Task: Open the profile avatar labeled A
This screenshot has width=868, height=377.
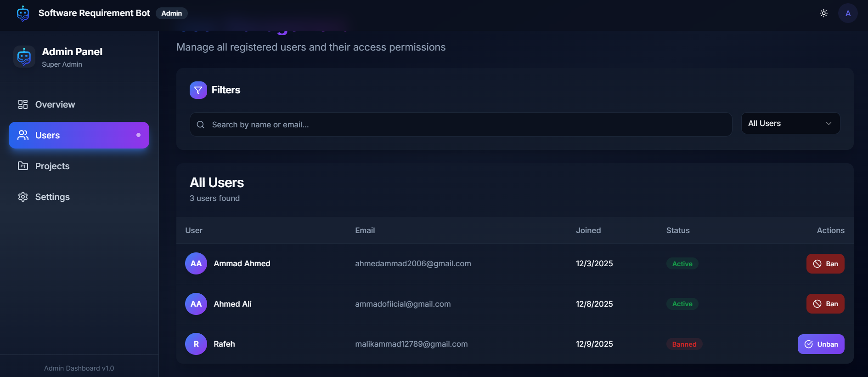Action: (x=848, y=13)
